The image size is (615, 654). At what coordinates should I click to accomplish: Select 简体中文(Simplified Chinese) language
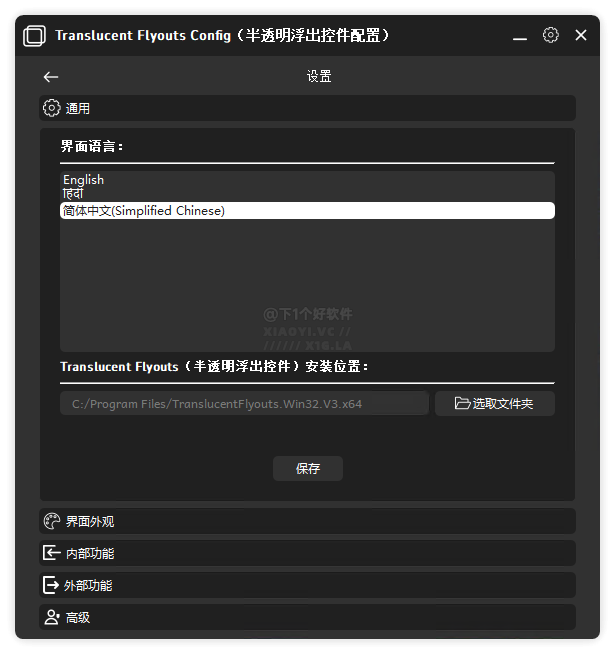point(307,211)
